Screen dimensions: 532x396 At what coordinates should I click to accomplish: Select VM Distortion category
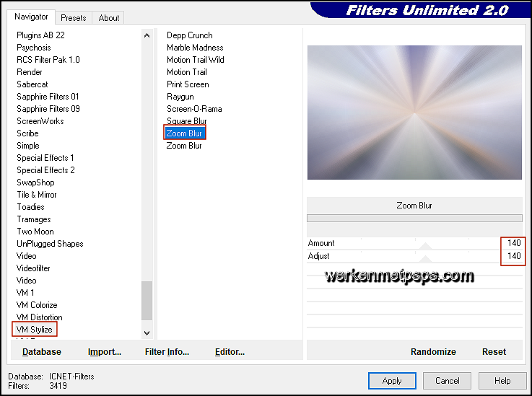(40, 317)
